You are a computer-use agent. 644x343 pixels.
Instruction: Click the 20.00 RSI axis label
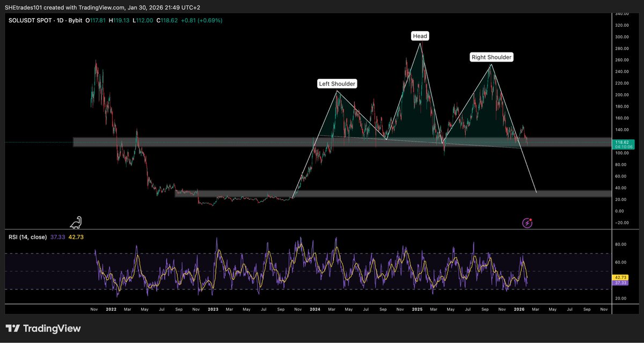click(x=622, y=298)
